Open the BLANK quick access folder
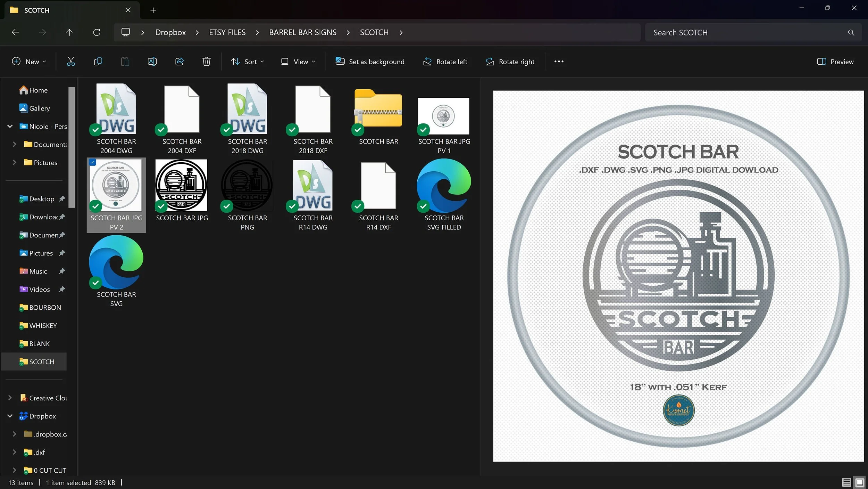This screenshot has height=489, width=868. (34, 343)
